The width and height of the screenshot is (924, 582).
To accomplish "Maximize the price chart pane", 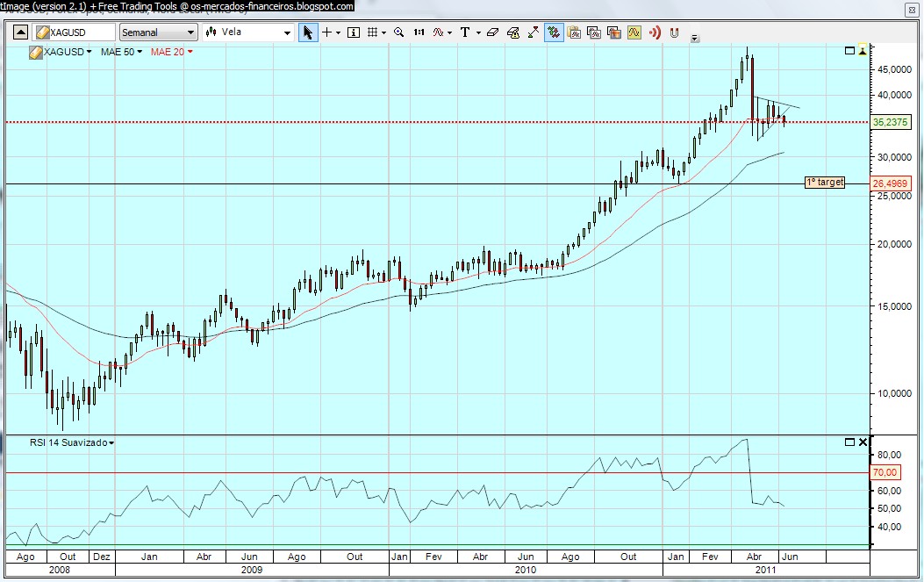I will click(x=849, y=51).
